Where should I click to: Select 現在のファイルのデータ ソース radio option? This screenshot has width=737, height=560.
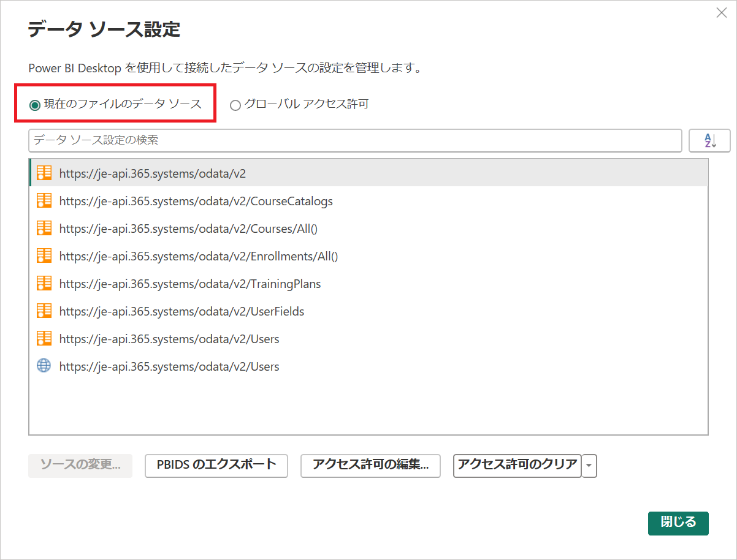[115, 104]
